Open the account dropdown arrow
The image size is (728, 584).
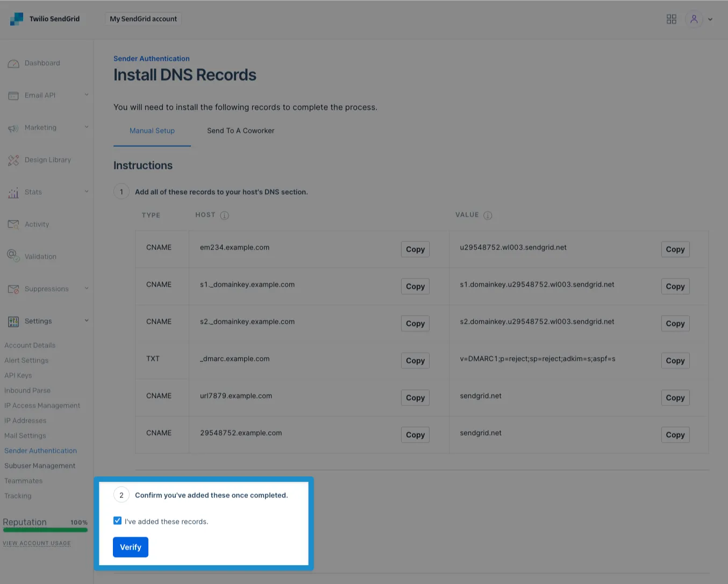(x=710, y=19)
